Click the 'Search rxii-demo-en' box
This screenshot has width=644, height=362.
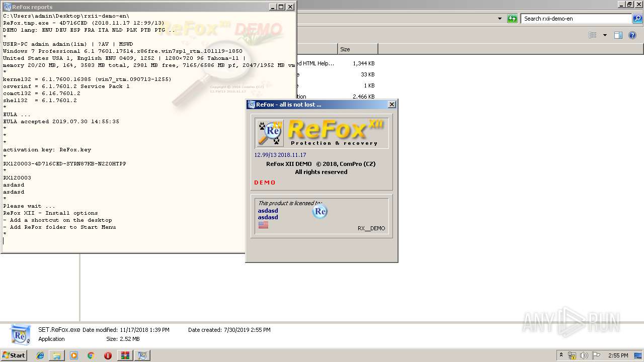click(577, 19)
